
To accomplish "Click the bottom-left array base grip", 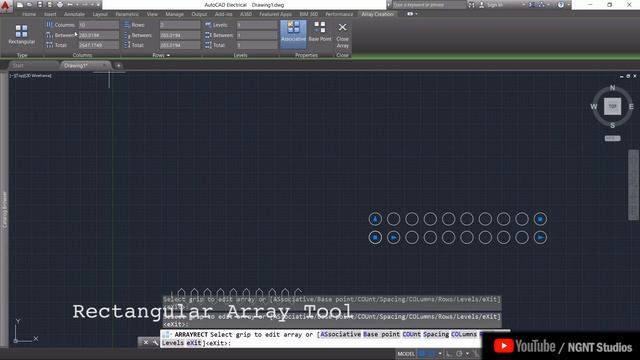I will [375, 238].
